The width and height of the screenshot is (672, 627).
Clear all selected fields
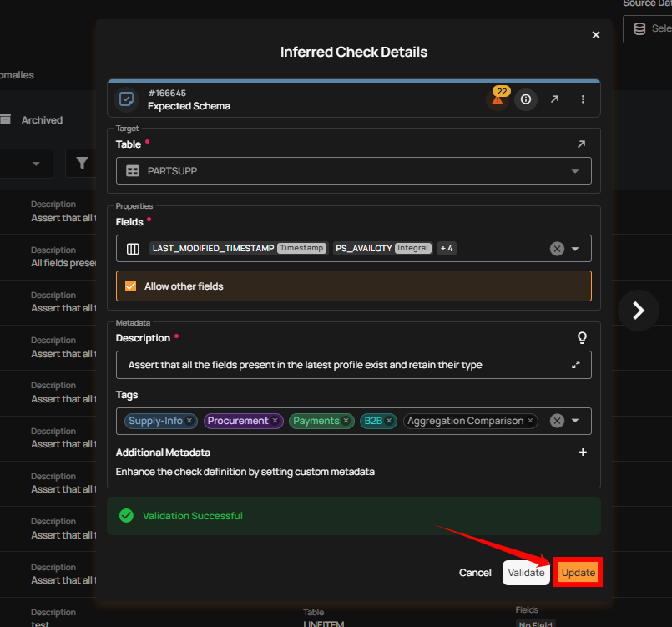coord(557,249)
